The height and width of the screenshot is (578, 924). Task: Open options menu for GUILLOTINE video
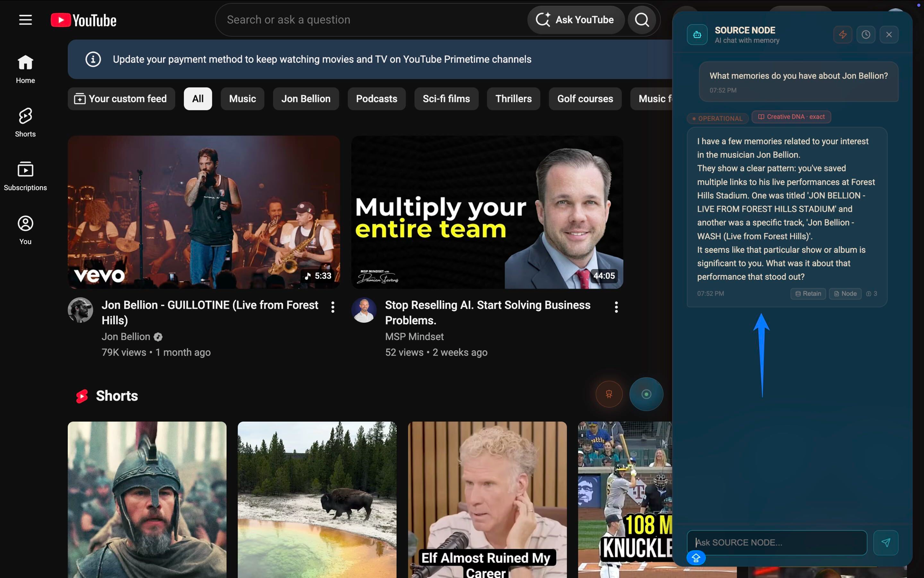tap(333, 307)
